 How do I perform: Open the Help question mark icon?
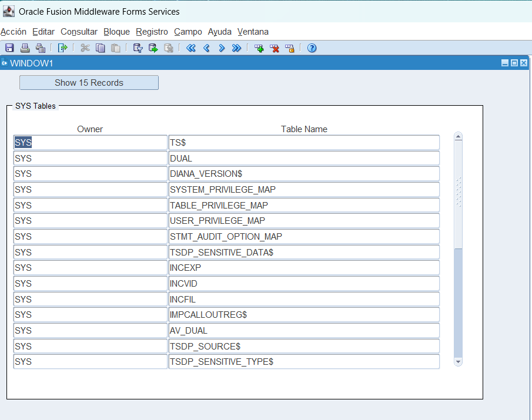click(312, 48)
